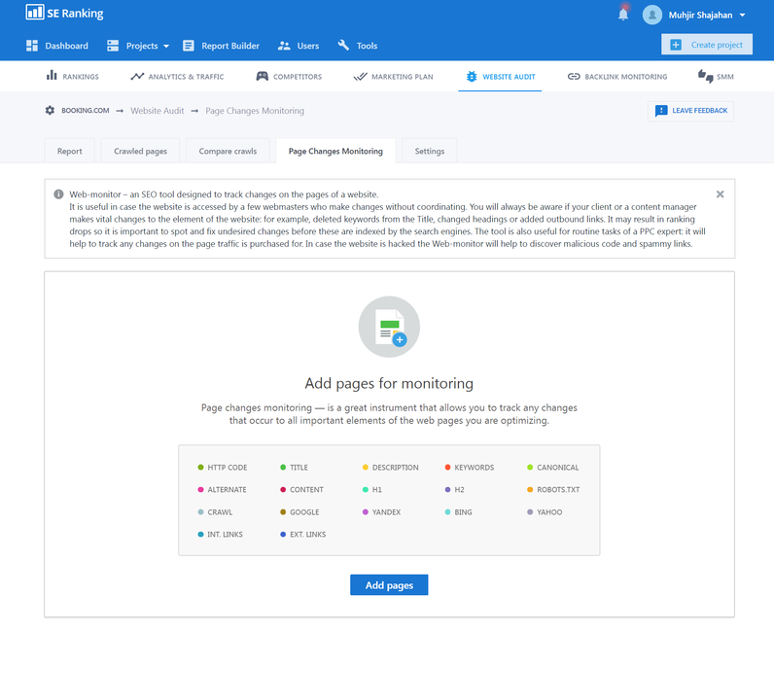Go to Competitors section
This screenshot has height=700, width=774.
[289, 76]
